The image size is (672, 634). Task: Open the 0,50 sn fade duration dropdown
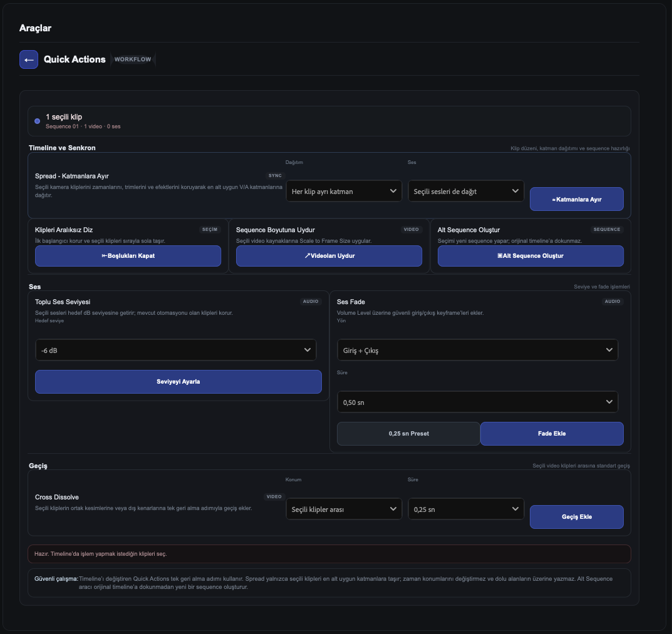[x=477, y=402]
